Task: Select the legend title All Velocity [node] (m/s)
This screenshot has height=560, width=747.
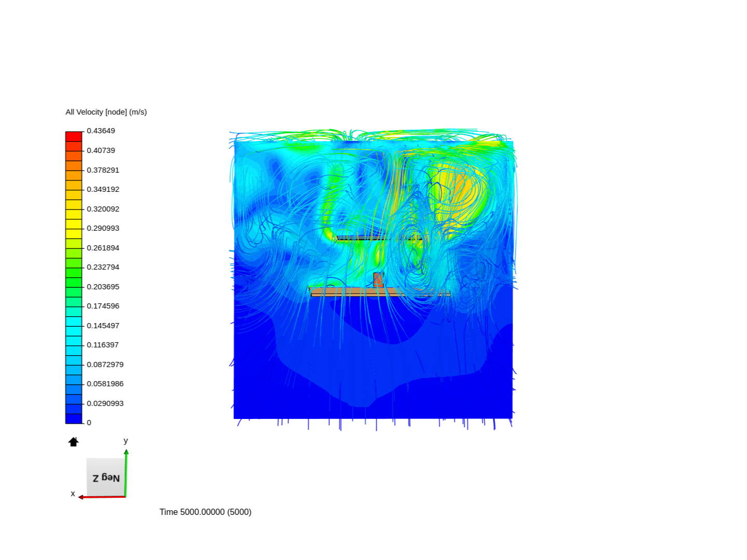Action: tap(106, 112)
